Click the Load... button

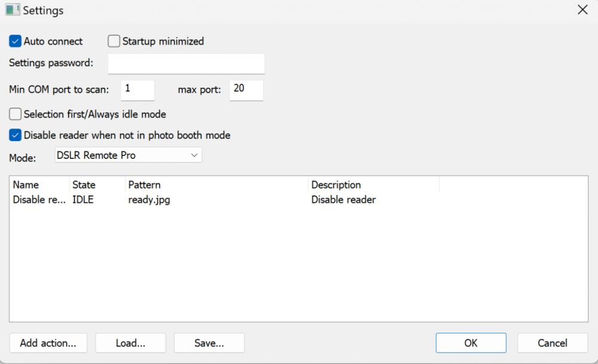130,343
